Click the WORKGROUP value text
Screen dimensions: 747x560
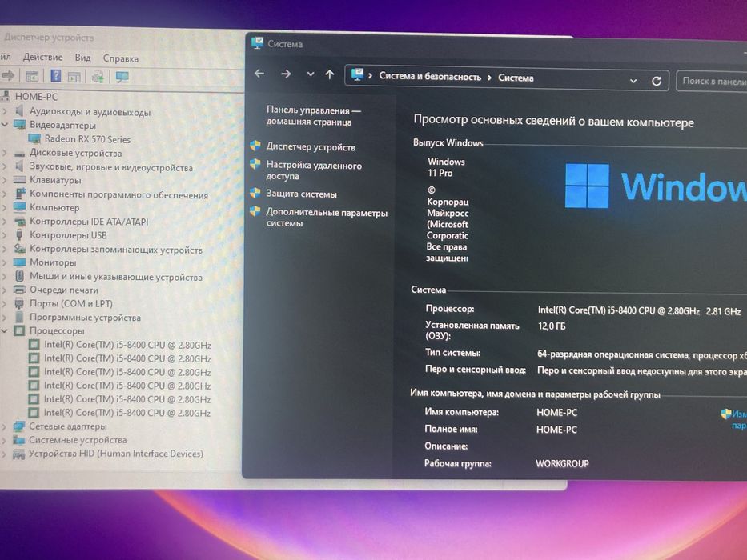(x=562, y=464)
